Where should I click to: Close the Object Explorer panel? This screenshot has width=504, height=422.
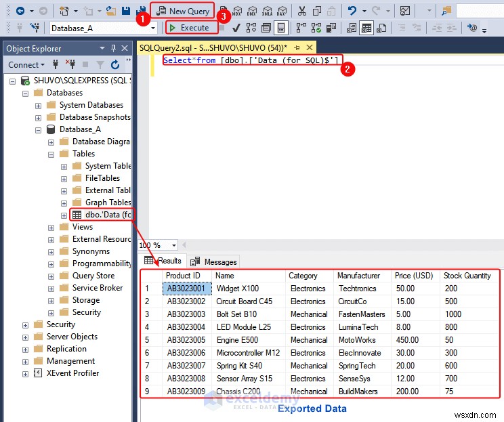[125, 49]
